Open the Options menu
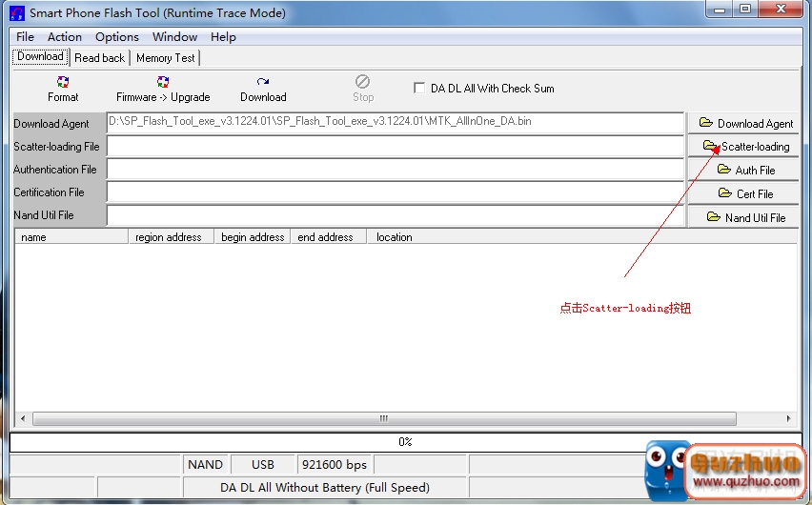 pos(117,37)
